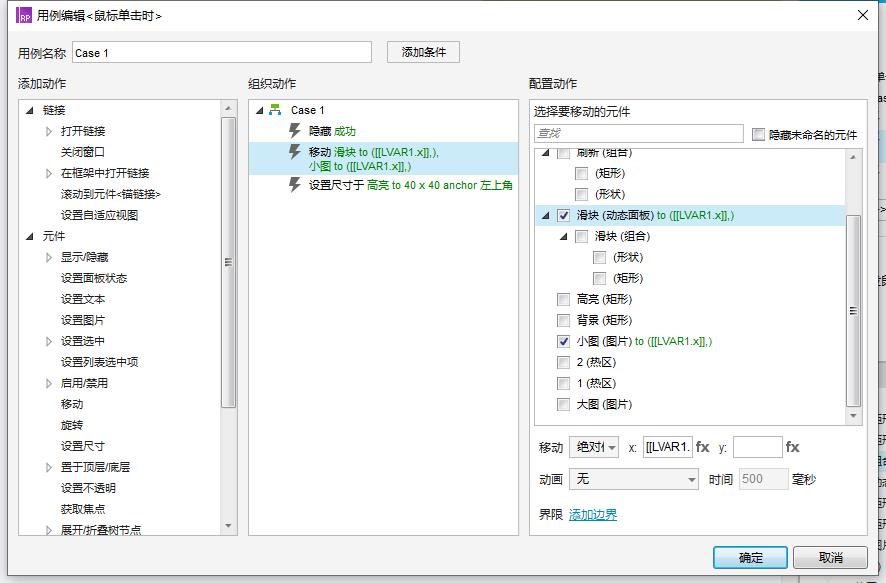Select 设置面板状态 action from list
The width and height of the screenshot is (886, 583).
pyautogui.click(x=94, y=278)
